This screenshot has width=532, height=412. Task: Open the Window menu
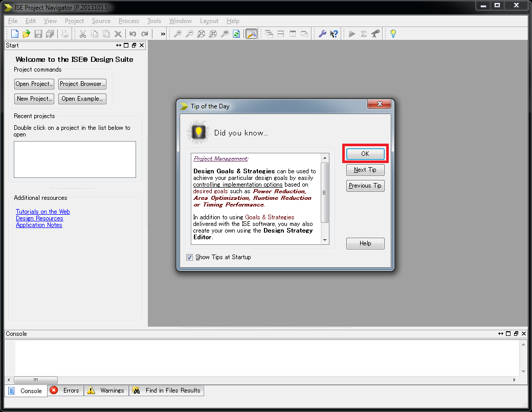(x=181, y=20)
